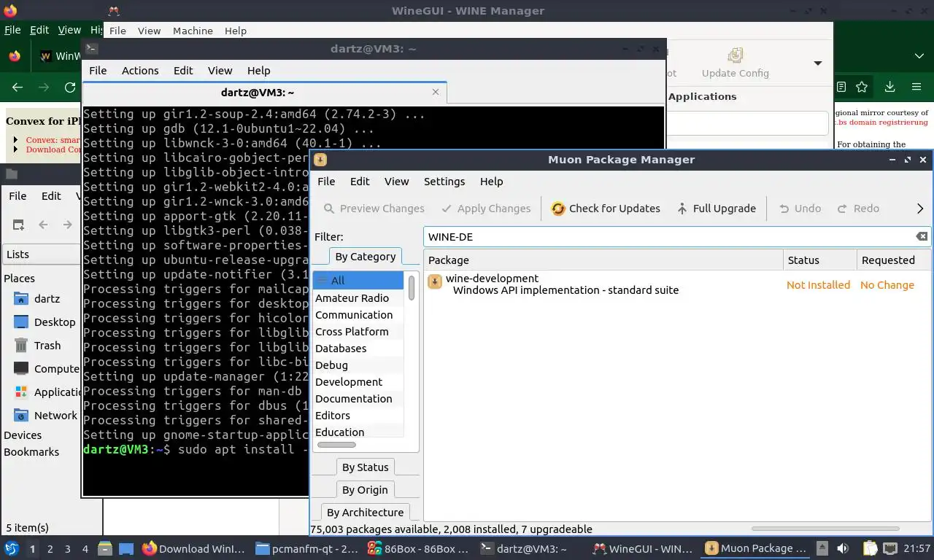Select the Amateur Radio category
The image size is (934, 560).
[x=358, y=298]
